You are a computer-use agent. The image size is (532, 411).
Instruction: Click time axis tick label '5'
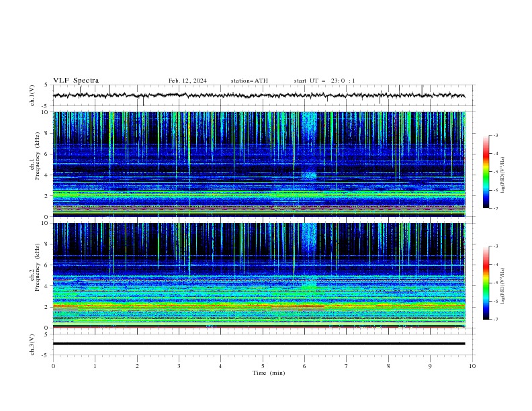click(263, 366)
